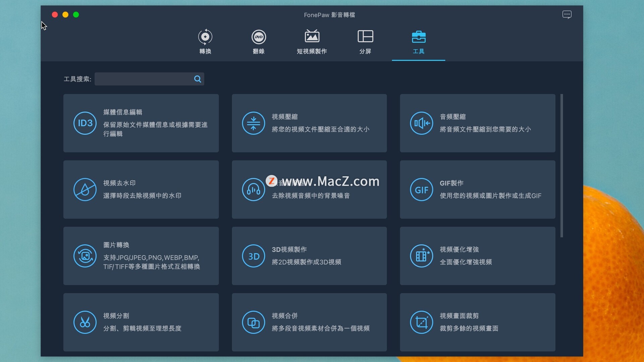Switch to the 分屏 split-screen tab
644x362 pixels.
[365, 42]
